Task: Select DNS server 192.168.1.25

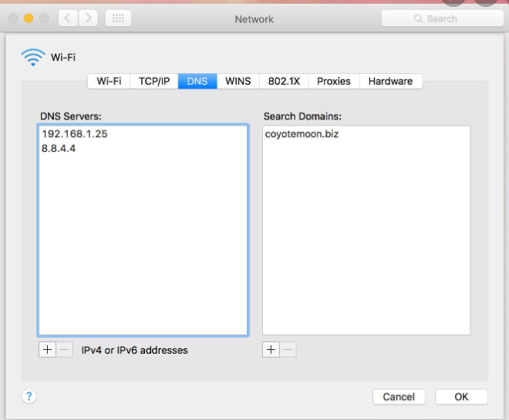Action: tap(75, 134)
